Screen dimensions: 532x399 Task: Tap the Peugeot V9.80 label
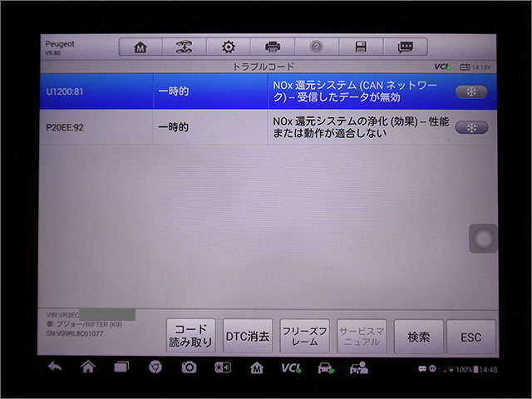60,48
